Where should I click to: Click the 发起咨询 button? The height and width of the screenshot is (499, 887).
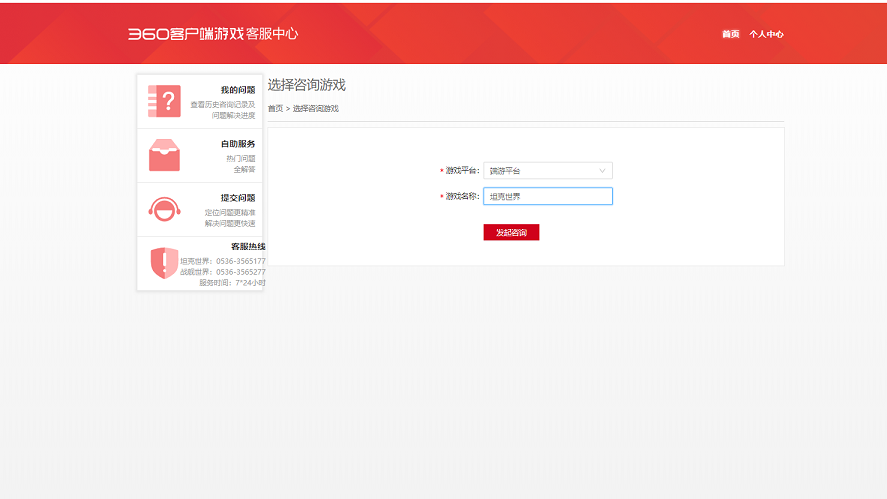tap(511, 232)
